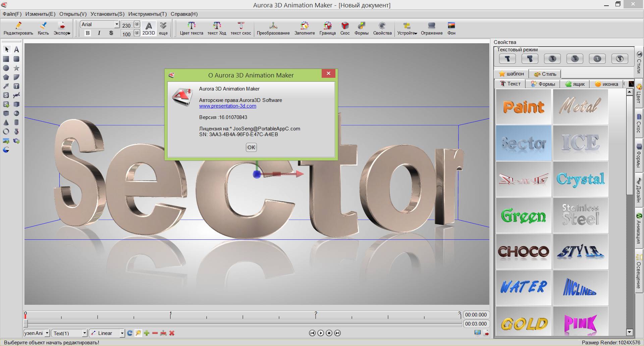Select the Crystal style thumbnail
Image resolution: width=644 pixels, height=346 pixels.
pos(580,179)
